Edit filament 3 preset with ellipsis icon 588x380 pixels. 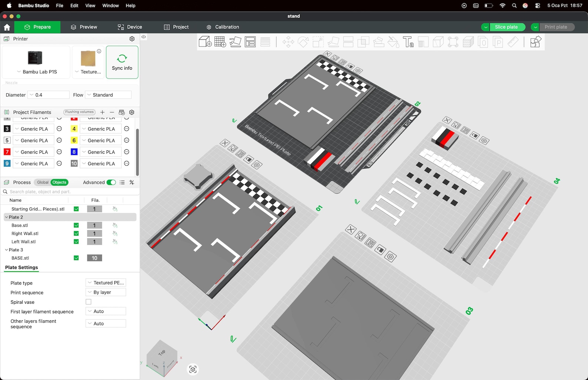click(59, 129)
